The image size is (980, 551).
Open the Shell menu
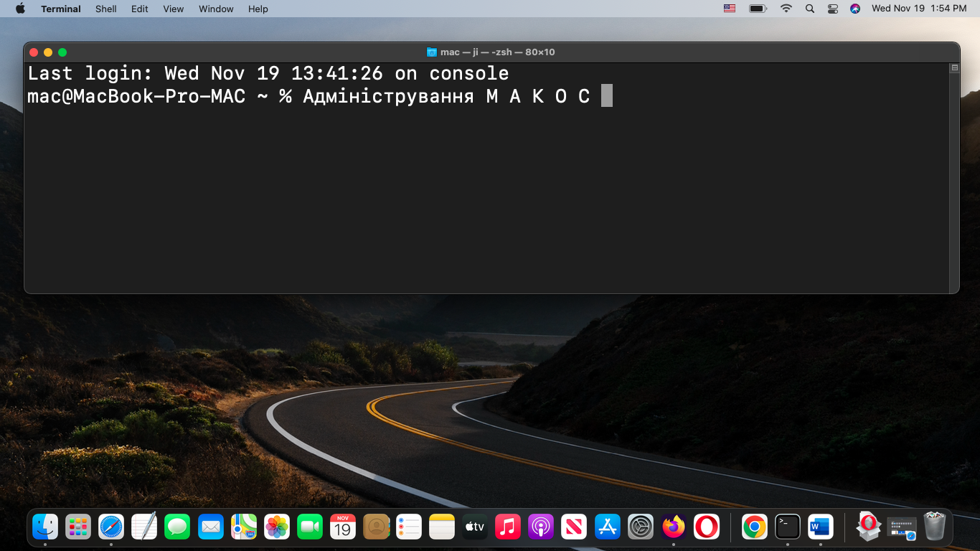[x=106, y=9]
